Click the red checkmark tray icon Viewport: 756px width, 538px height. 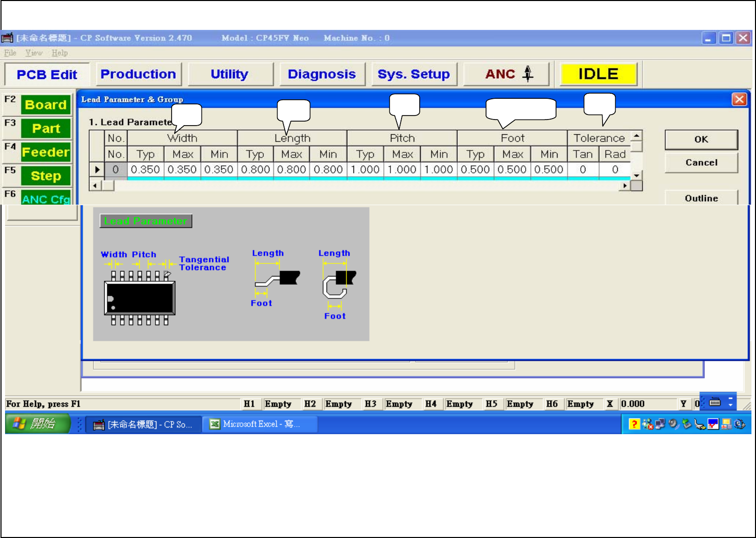click(713, 424)
